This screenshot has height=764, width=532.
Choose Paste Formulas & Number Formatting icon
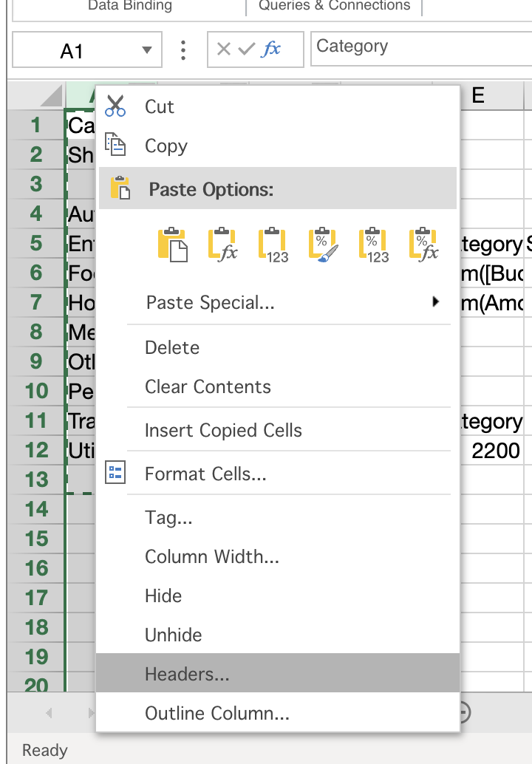click(x=424, y=245)
